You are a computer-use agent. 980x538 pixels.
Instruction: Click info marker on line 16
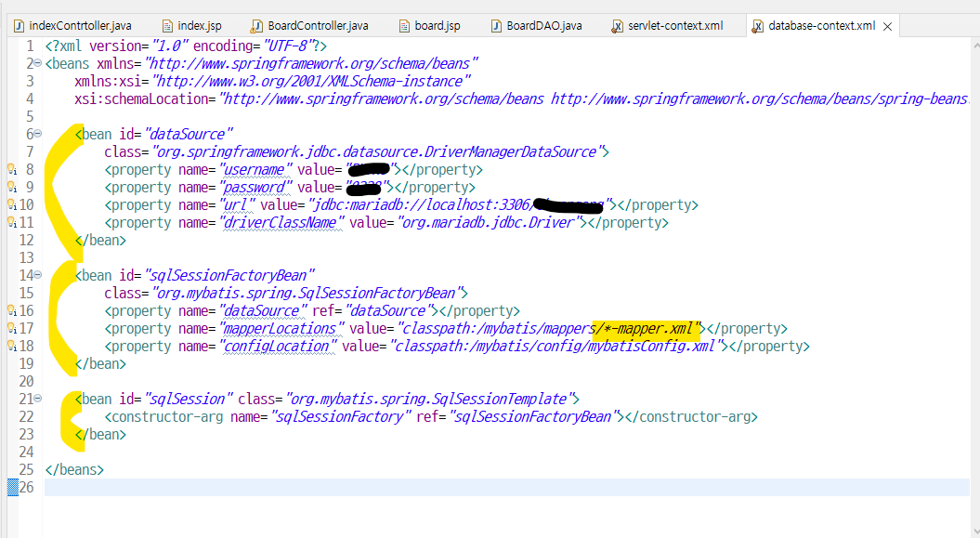pos(12,310)
